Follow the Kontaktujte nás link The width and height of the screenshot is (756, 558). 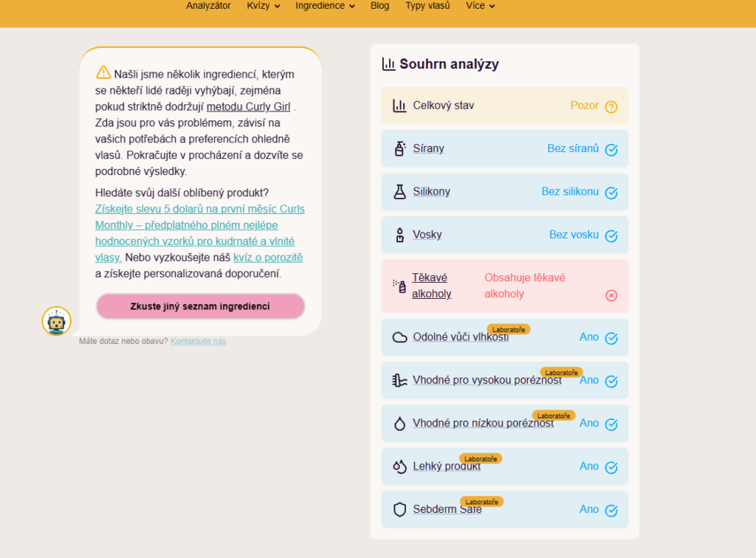click(198, 341)
